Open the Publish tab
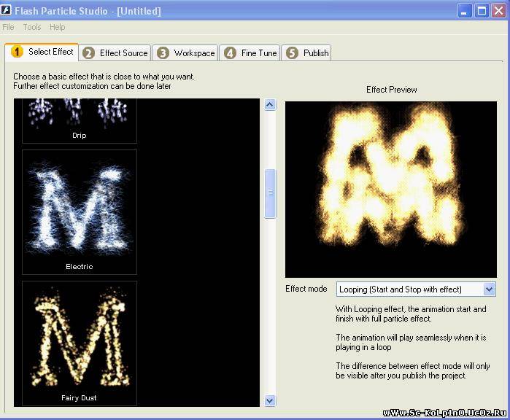 click(306, 53)
